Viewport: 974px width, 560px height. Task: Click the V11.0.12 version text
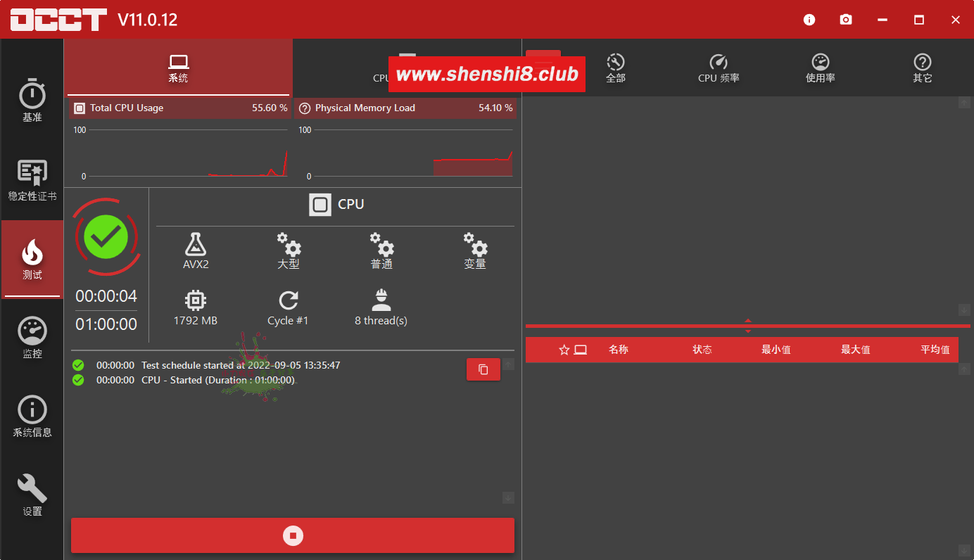pos(148,20)
